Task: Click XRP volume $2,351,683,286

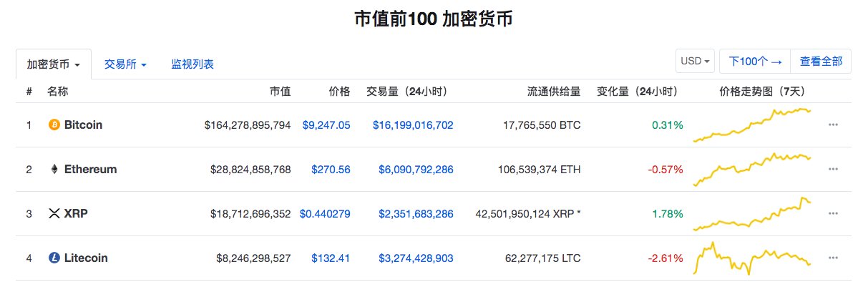Action: [x=416, y=214]
